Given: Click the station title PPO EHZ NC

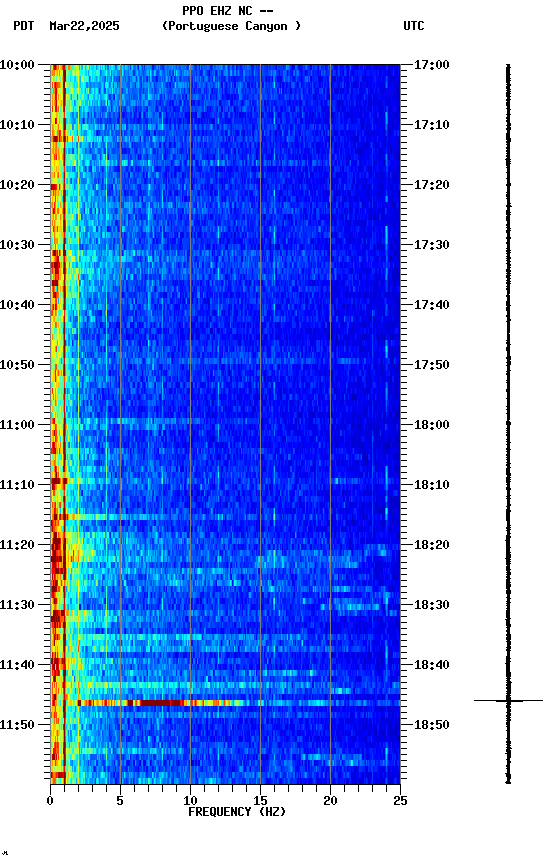Looking at the screenshot, I should [217, 11].
